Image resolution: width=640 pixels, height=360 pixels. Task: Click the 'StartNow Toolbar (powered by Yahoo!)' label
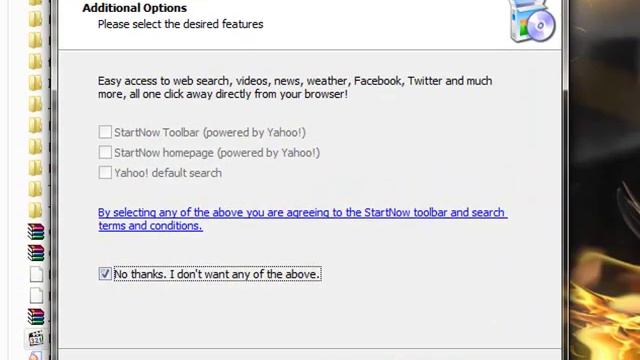(x=210, y=132)
